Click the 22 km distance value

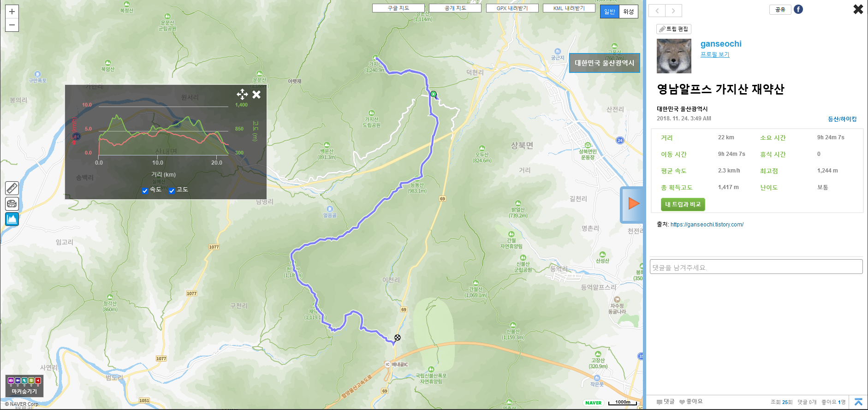[x=726, y=137]
